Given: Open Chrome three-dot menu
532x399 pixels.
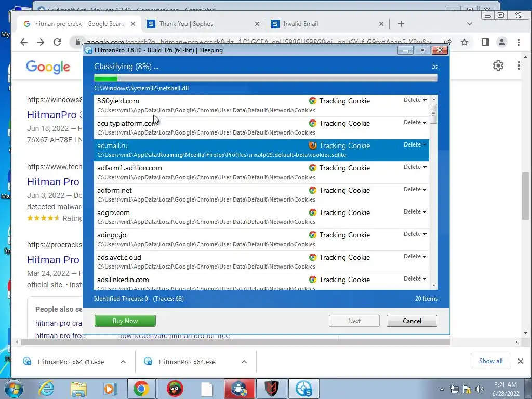Looking at the screenshot, I should pyautogui.click(x=518, y=42).
